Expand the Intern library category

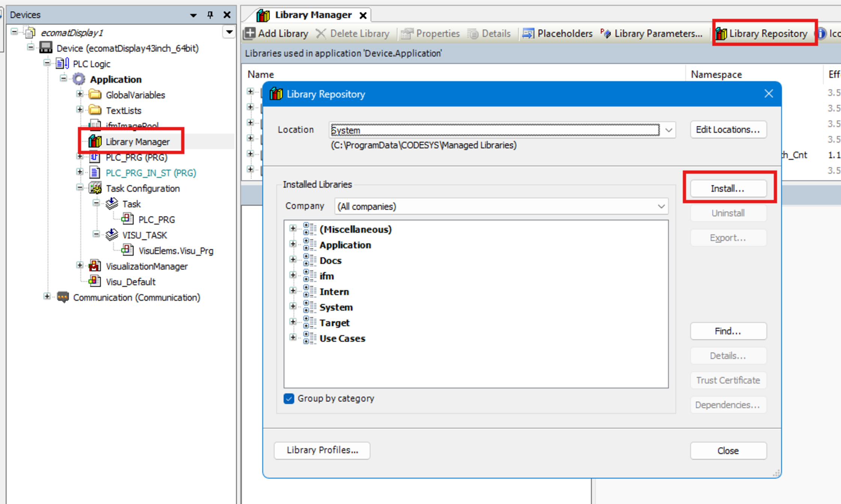point(293,290)
